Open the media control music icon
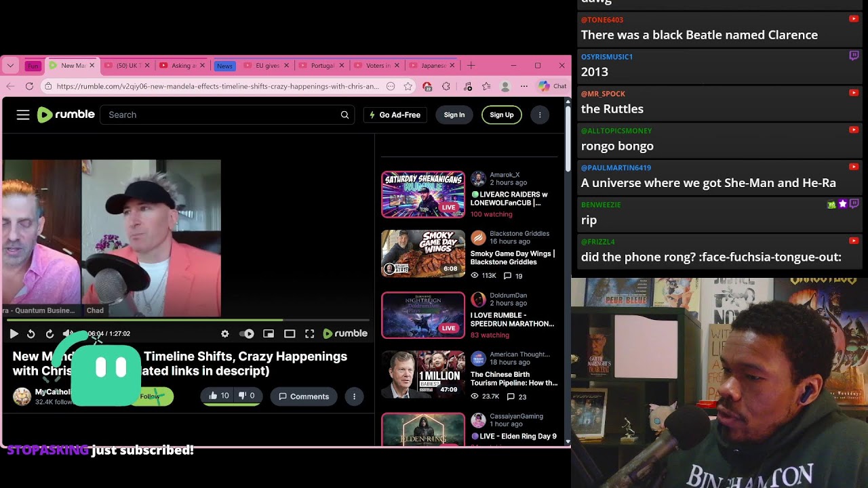This screenshot has width=868, height=488. [x=468, y=86]
